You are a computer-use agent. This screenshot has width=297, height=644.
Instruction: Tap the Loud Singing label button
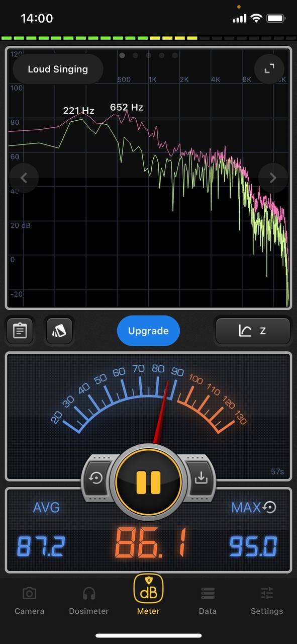[x=58, y=69]
